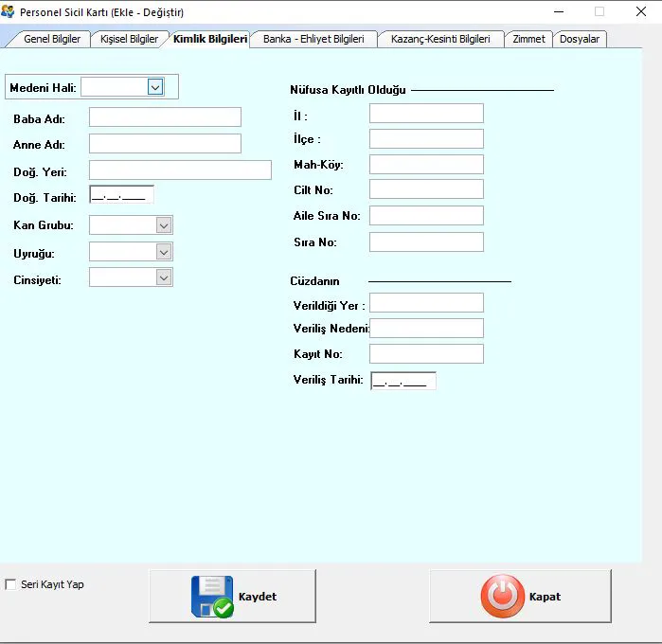Select the Kazanç-Kesinti Bilgileri tab
Image resolution: width=662 pixels, height=644 pixels.
pyautogui.click(x=440, y=39)
